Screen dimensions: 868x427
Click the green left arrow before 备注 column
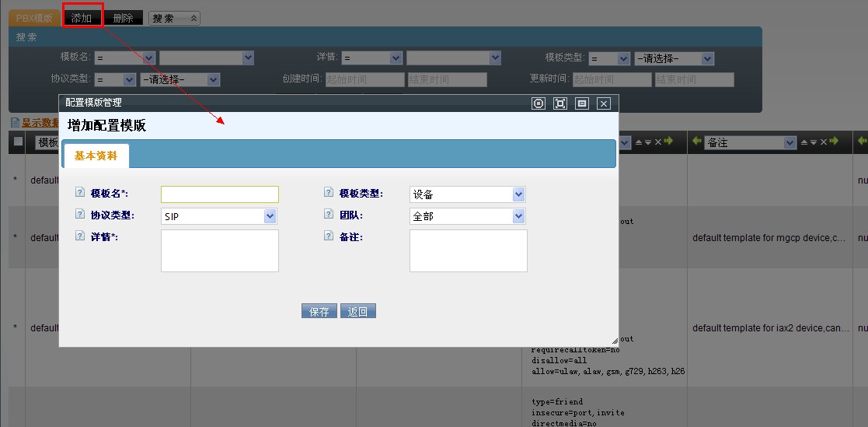pos(697,142)
